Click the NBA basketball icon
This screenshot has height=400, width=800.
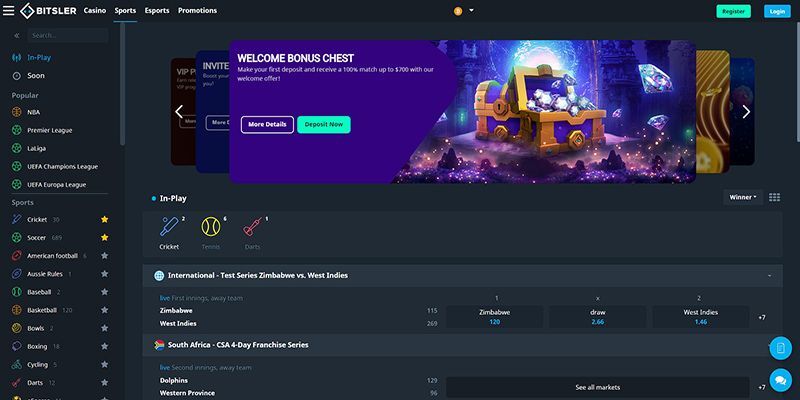pos(17,112)
